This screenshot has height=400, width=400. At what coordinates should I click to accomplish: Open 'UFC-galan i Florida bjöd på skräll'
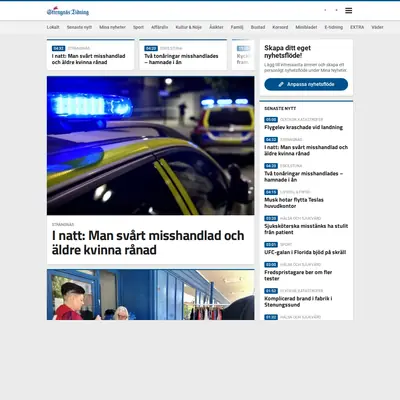click(x=305, y=252)
